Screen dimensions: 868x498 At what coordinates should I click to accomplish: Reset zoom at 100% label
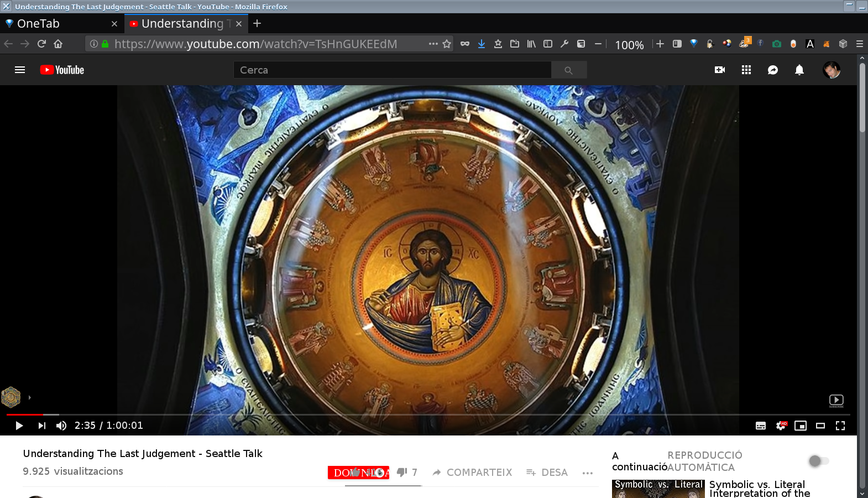pos(629,45)
